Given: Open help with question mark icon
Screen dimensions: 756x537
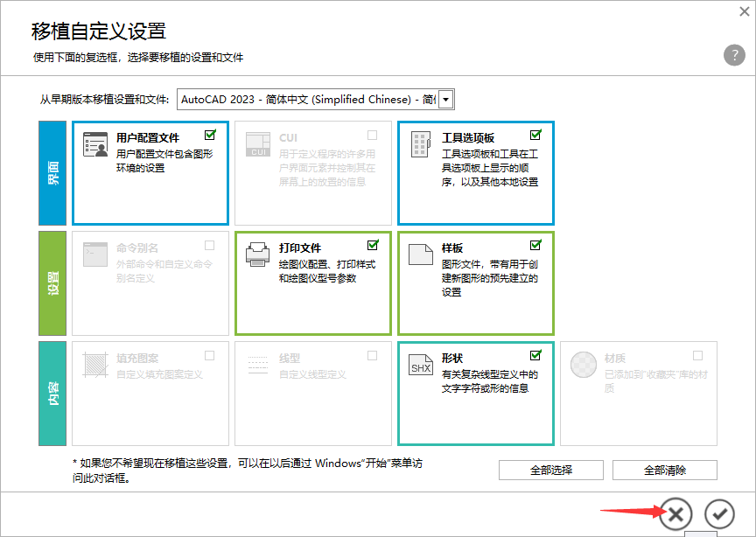Looking at the screenshot, I should 734,55.
